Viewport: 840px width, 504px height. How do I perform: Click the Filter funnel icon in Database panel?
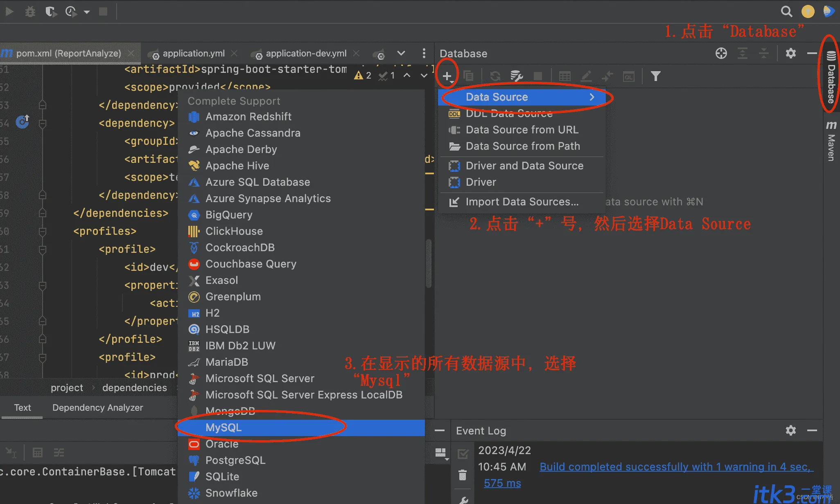coord(655,76)
